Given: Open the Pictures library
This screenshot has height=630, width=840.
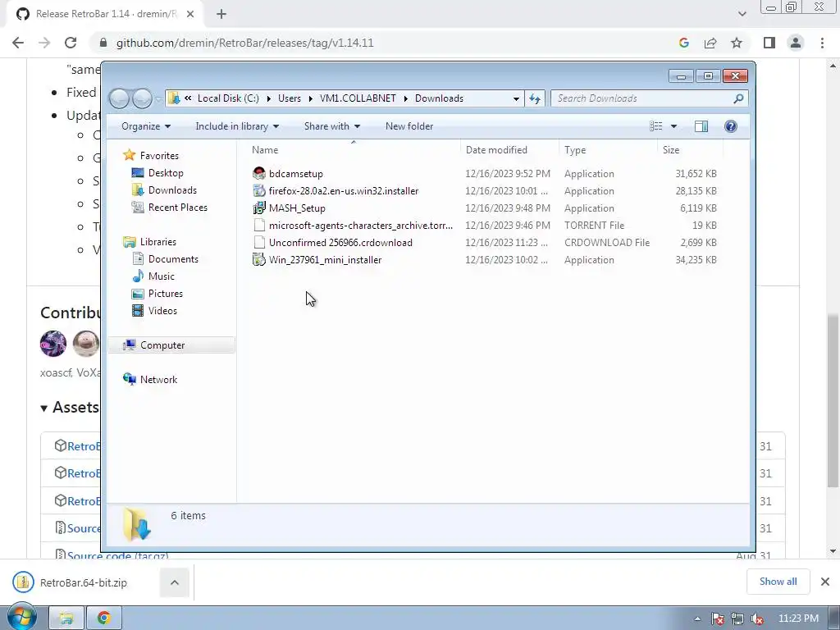Looking at the screenshot, I should (165, 294).
